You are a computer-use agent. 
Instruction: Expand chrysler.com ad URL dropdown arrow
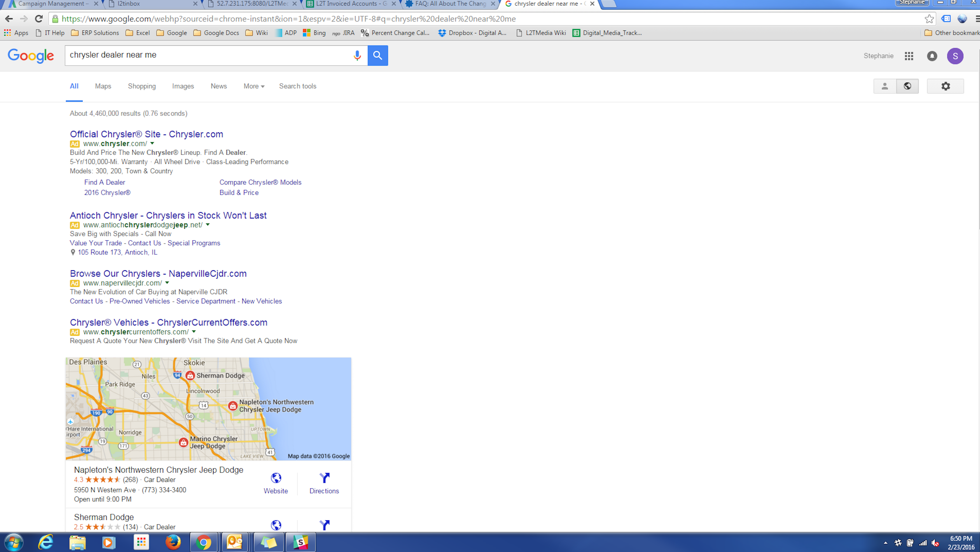152,143
